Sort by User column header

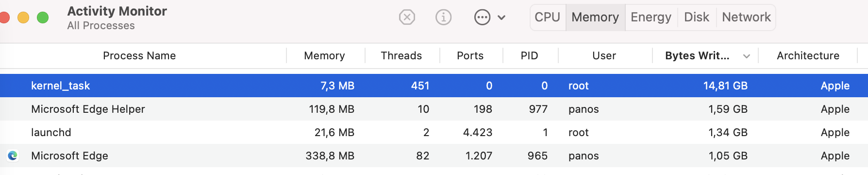click(604, 56)
